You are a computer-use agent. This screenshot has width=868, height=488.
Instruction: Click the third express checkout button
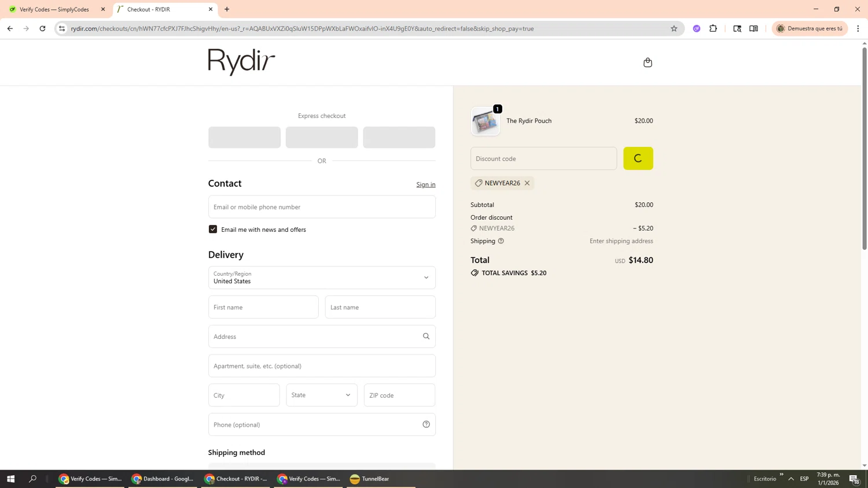click(399, 138)
